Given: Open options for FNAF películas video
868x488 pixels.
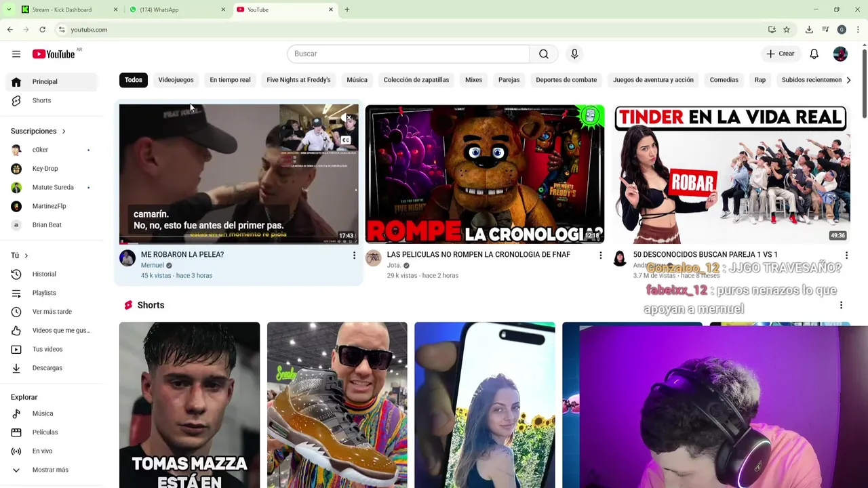Looking at the screenshot, I should coord(600,256).
